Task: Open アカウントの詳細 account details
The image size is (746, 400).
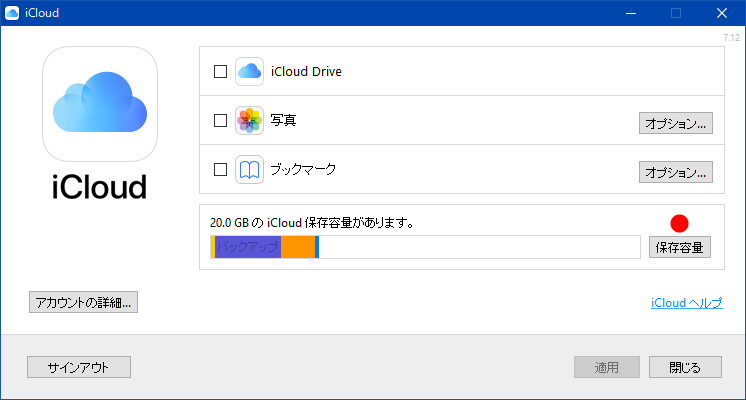Action: pyautogui.click(x=83, y=302)
